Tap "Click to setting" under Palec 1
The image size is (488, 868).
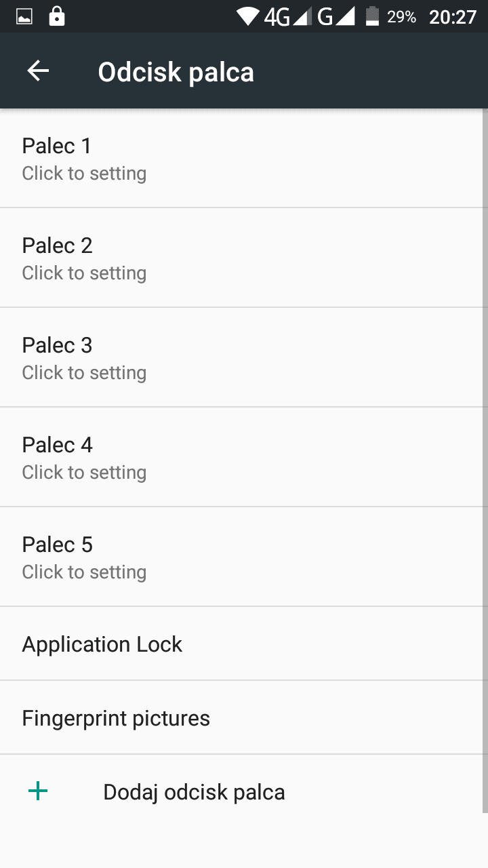(x=84, y=174)
